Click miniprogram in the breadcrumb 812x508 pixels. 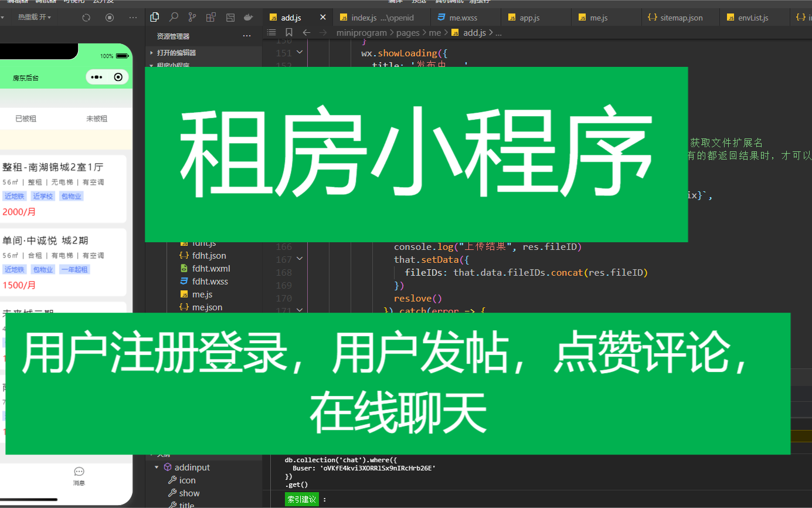pos(362,33)
